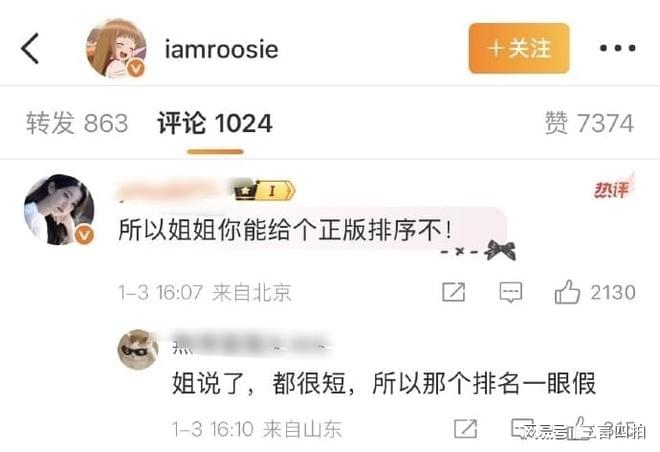Open the three-dot more options menu
This screenshot has height=452, width=660.
click(x=617, y=48)
